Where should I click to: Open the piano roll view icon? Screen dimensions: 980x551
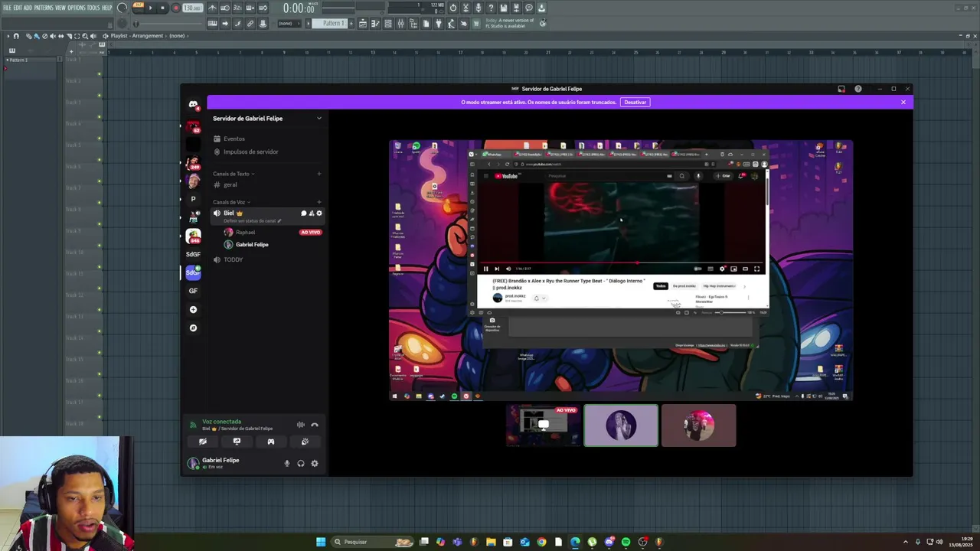[375, 24]
